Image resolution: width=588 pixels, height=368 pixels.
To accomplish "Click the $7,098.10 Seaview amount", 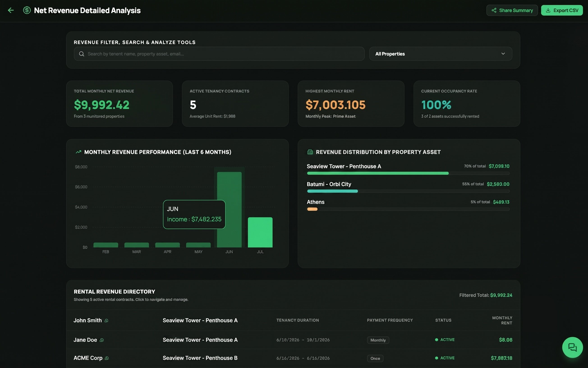I will pyautogui.click(x=499, y=166).
